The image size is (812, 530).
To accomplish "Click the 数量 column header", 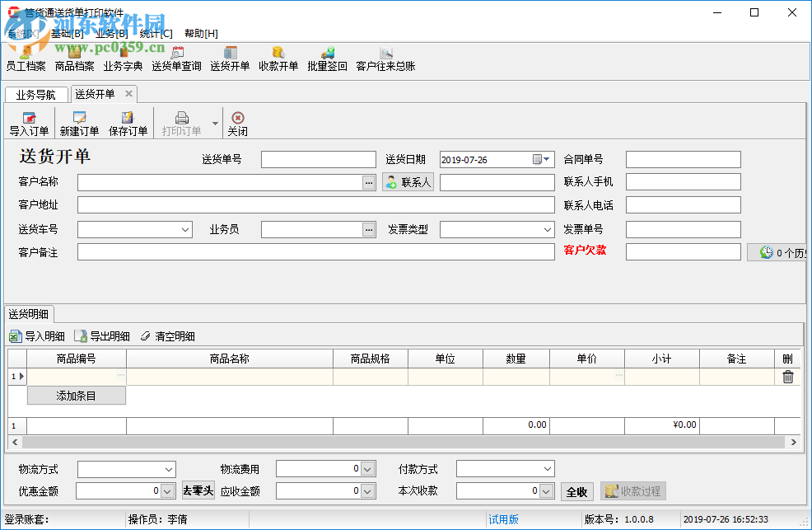I will tap(516, 359).
